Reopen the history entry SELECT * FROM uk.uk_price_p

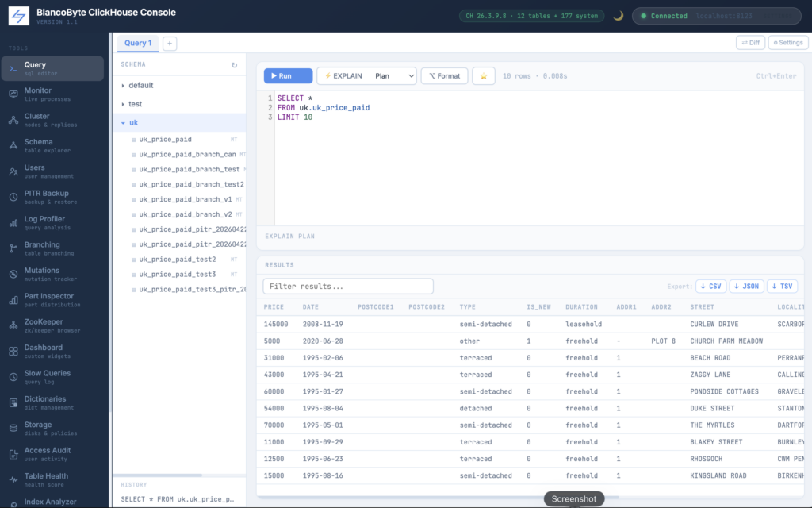click(x=178, y=499)
